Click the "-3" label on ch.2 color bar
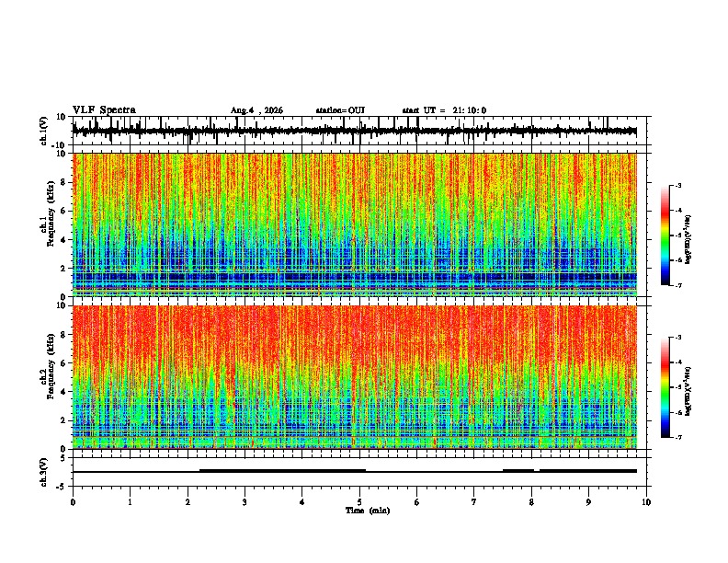Image resolution: width=728 pixels, height=563 pixels. pos(677,338)
